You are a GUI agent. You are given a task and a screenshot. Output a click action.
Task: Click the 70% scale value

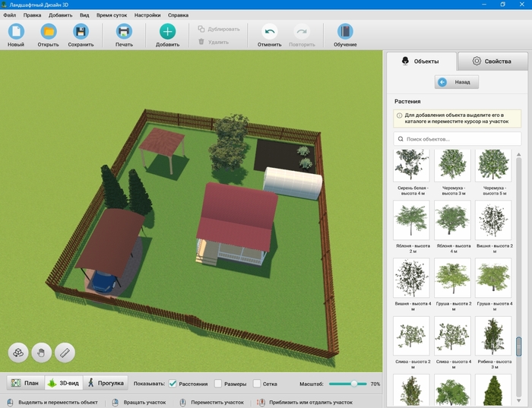(375, 384)
